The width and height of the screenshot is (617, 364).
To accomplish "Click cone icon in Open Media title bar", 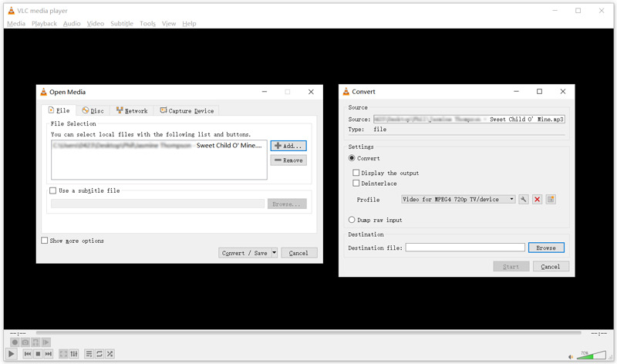I will 44,92.
